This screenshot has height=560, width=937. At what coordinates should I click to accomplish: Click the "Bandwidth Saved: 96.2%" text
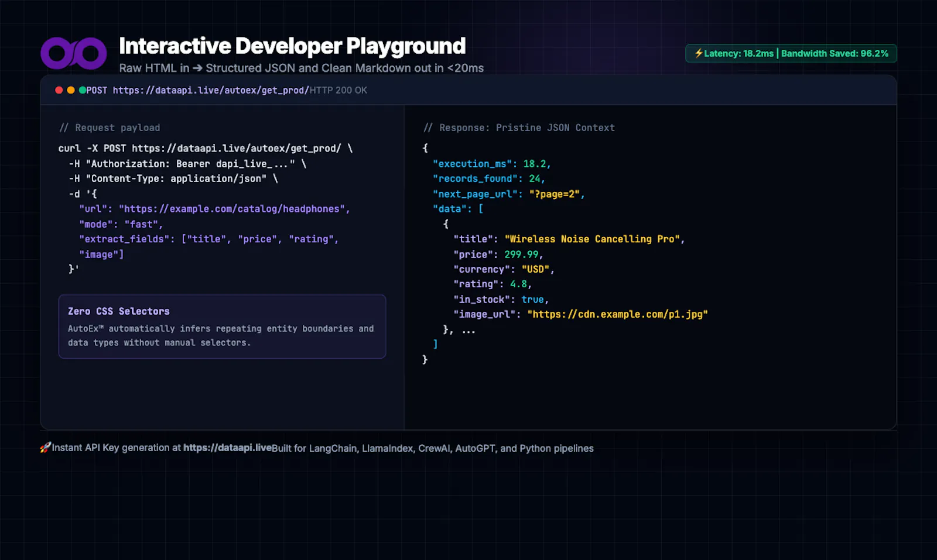[x=835, y=53]
